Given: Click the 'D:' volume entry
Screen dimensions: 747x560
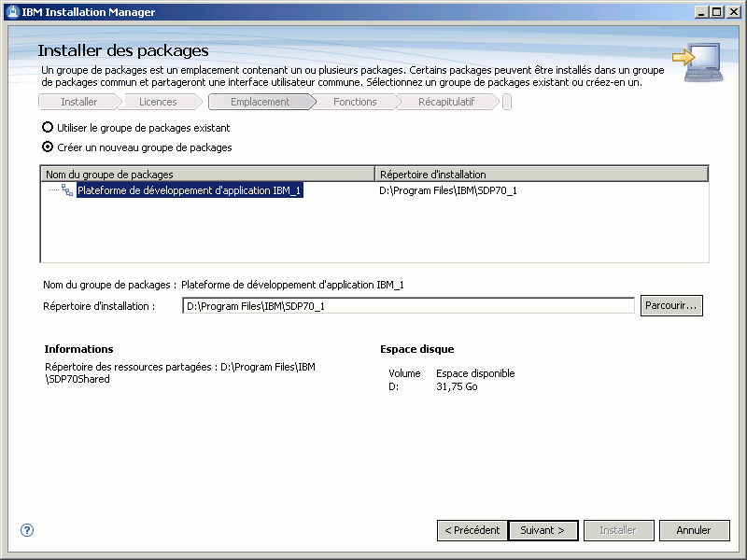Looking at the screenshot, I should point(393,386).
